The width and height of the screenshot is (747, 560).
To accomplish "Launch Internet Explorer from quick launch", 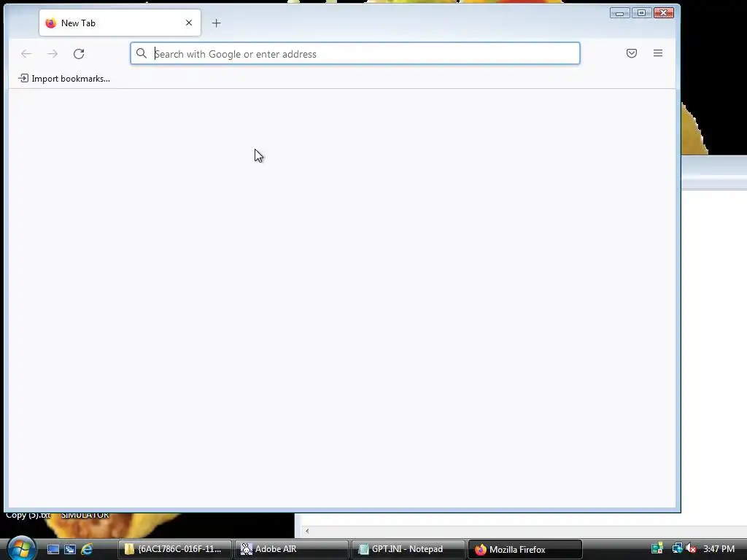I will [88, 550].
